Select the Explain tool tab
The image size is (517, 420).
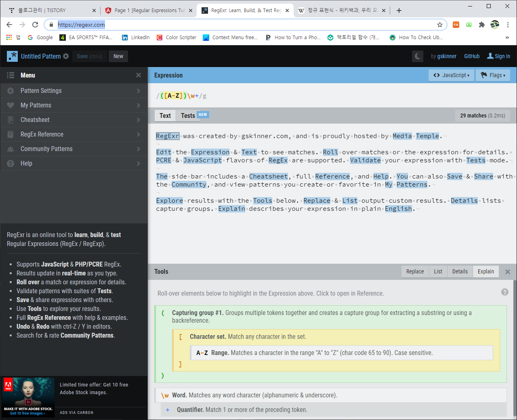pyautogui.click(x=485, y=271)
